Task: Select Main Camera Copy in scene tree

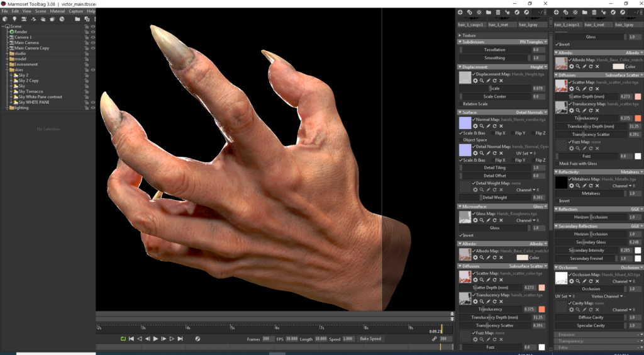Action: coord(31,48)
